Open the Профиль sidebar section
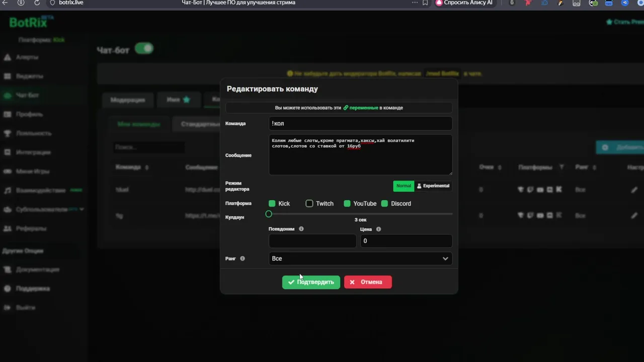 point(23,114)
